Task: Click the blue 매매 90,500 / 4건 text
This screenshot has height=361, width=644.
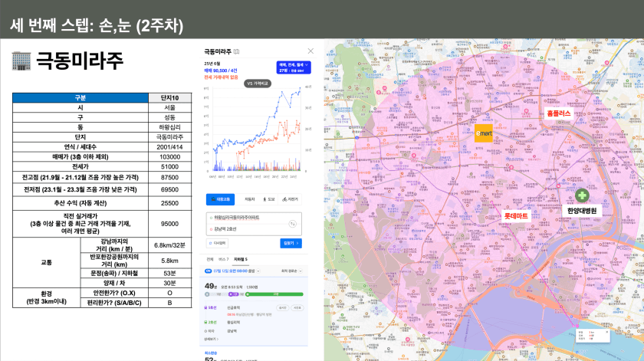Action: click(221, 71)
